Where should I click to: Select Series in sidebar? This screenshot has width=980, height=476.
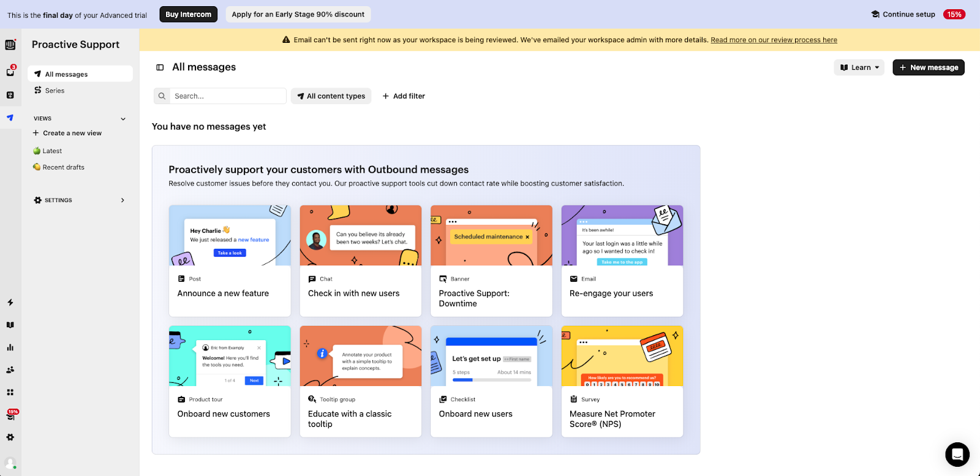pyautogui.click(x=80, y=91)
